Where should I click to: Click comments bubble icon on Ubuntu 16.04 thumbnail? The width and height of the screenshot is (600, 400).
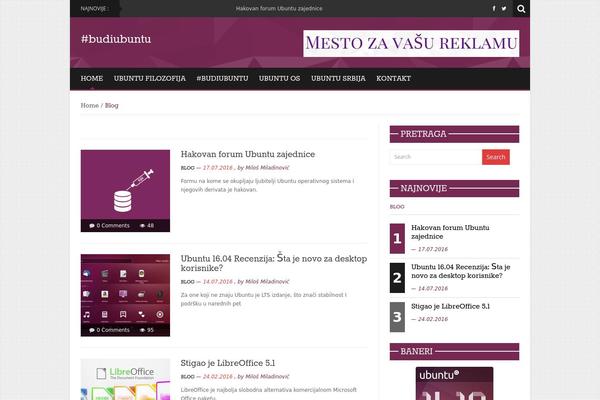92,330
